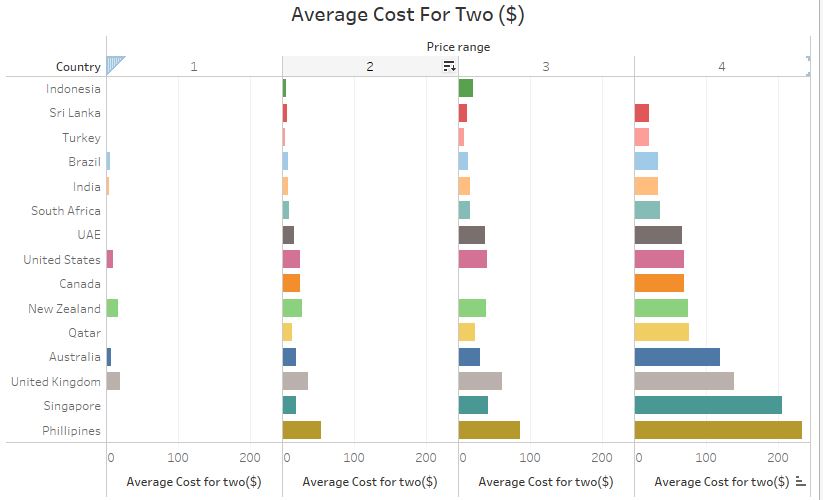Select the price range 1 column header

click(x=194, y=67)
